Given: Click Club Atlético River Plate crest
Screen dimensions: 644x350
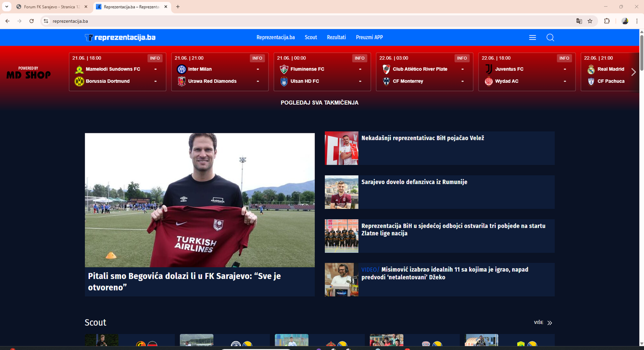Looking at the screenshot, I should [386, 69].
